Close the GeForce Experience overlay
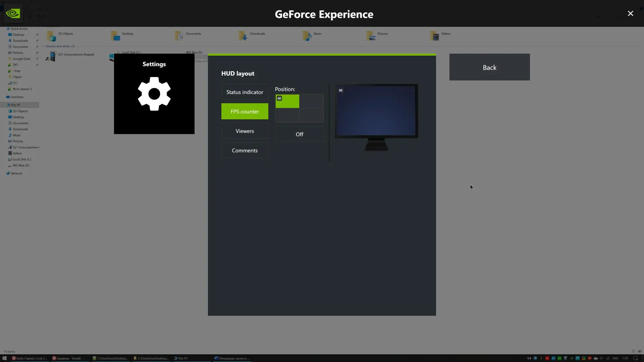 point(631,13)
